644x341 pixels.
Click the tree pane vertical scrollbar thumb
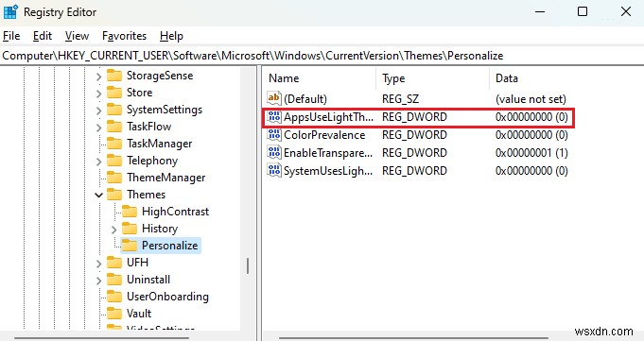[247, 266]
